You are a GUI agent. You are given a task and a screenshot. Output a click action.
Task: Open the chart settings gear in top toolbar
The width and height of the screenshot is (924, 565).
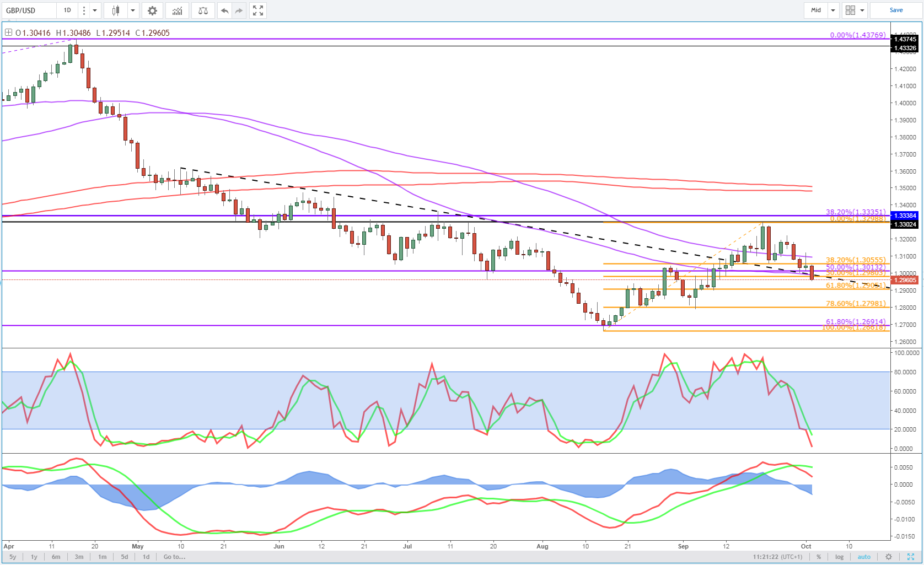[x=152, y=10]
